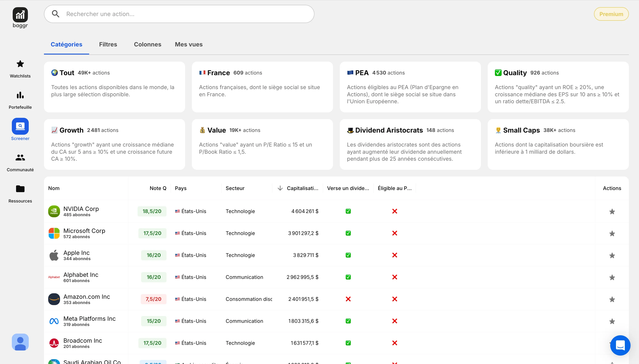Toggle the Microsoft Corp favorite star
The width and height of the screenshot is (639, 364).
coord(612,234)
